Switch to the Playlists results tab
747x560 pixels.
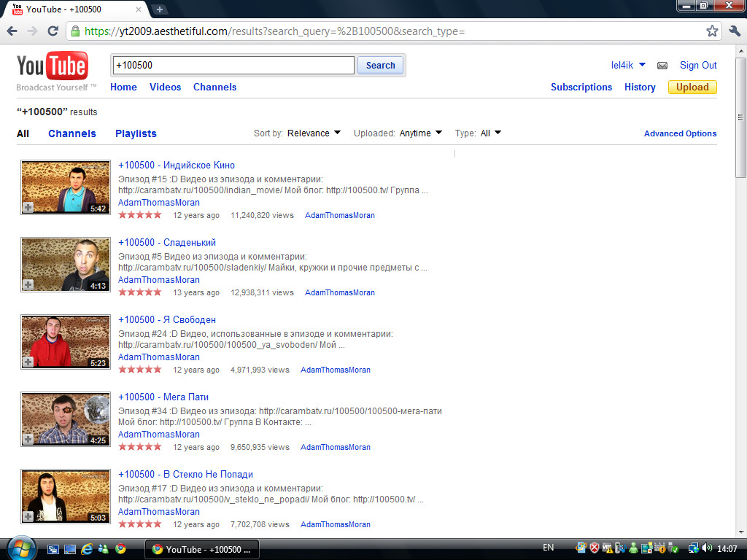click(x=136, y=133)
